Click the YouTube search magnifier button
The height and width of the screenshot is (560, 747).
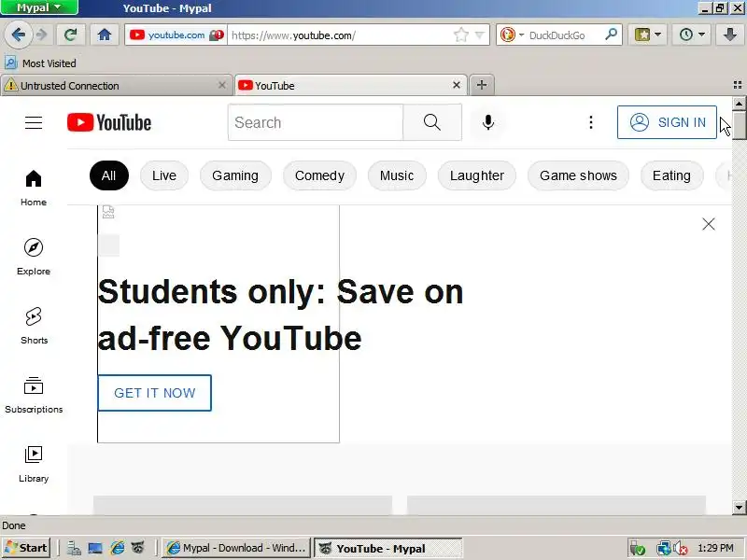click(x=432, y=122)
